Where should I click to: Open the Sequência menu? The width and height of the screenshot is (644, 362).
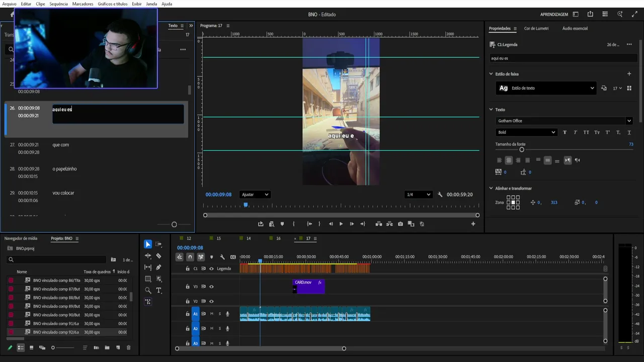(58, 4)
